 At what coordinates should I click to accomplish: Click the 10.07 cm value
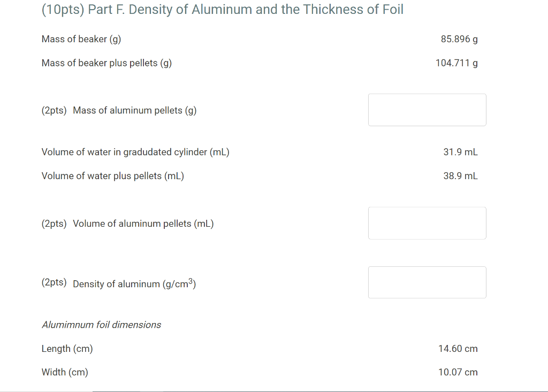pyautogui.click(x=458, y=372)
